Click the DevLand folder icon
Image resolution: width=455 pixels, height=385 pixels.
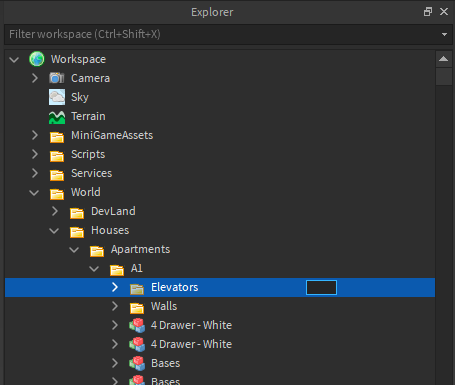tap(77, 213)
